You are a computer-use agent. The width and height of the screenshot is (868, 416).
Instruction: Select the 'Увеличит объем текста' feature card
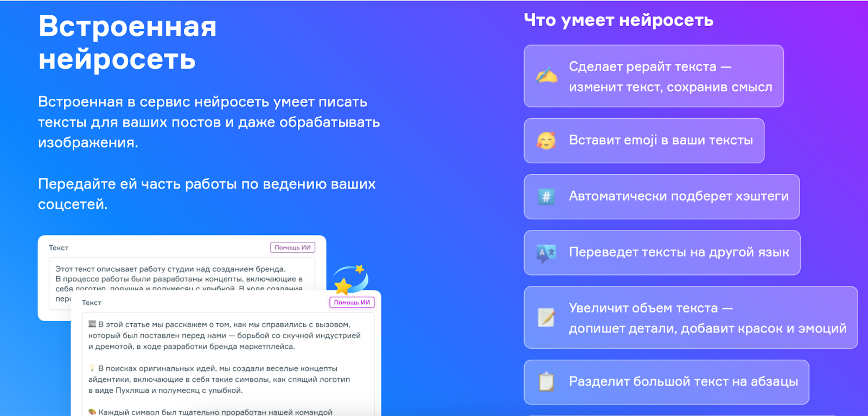(691, 317)
